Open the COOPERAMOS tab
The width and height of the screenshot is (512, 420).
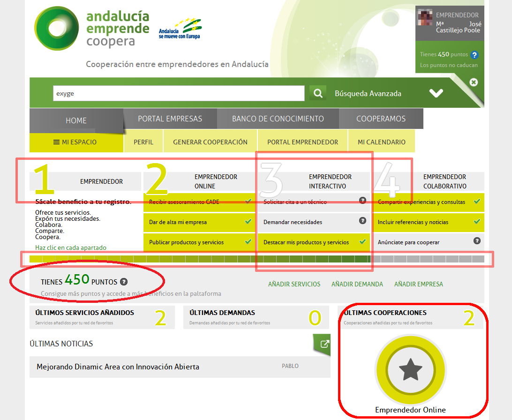pyautogui.click(x=381, y=119)
